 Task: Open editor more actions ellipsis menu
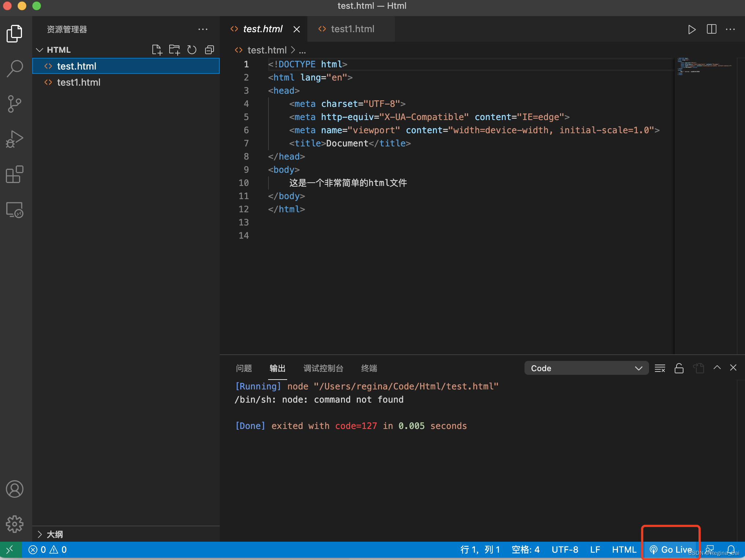(730, 29)
